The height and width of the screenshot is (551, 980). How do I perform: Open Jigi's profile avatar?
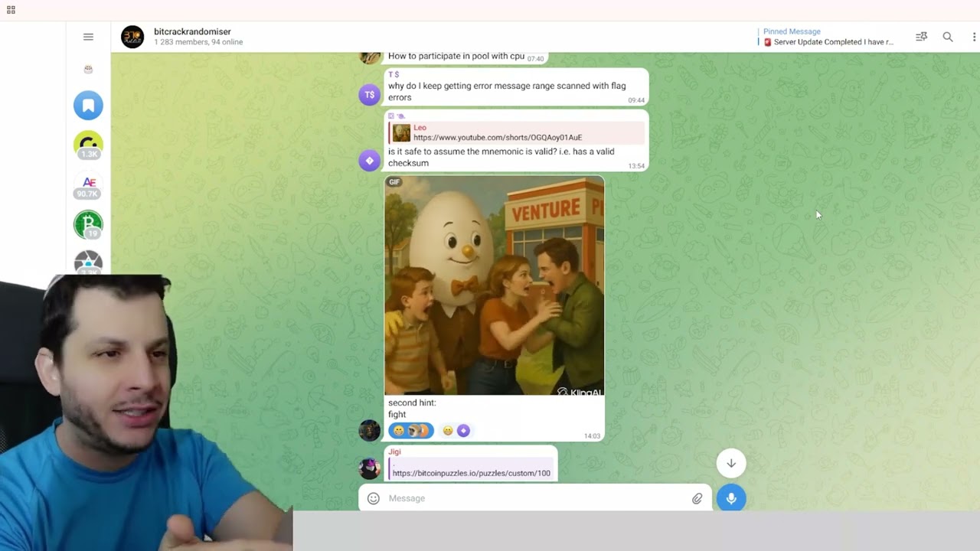[370, 468]
